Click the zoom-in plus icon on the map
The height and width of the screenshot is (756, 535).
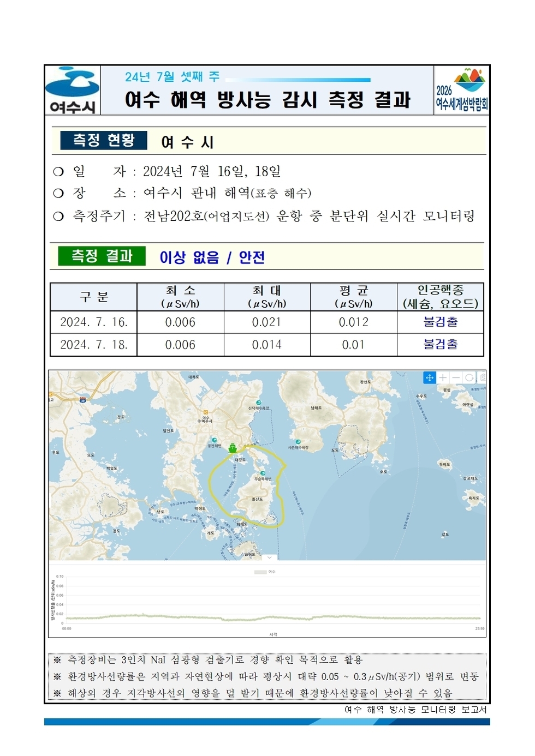coord(443,377)
